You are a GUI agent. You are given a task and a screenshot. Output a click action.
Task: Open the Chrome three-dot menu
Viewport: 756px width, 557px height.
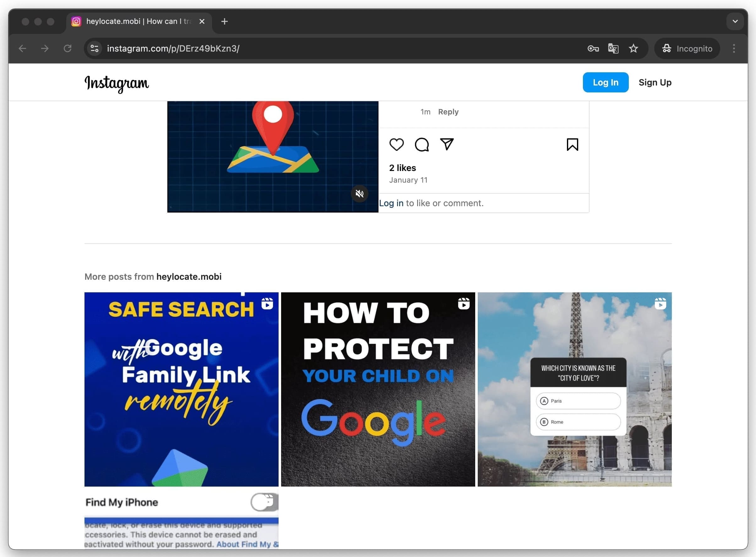pyautogui.click(x=734, y=48)
